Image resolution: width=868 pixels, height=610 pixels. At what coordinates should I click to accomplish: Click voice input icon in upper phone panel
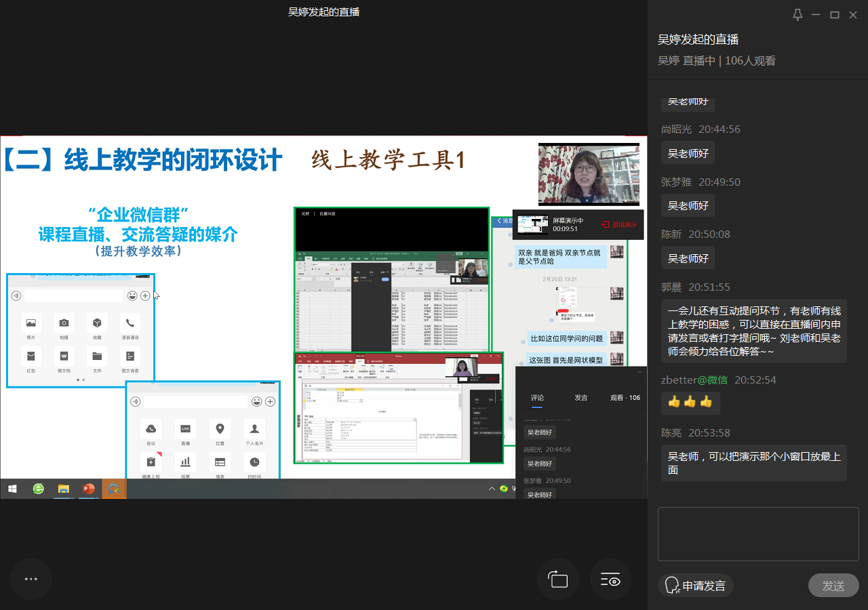tap(16, 296)
